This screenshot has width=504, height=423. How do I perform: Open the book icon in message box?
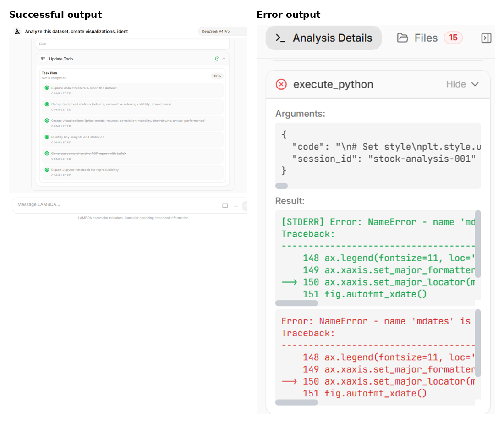pos(225,206)
